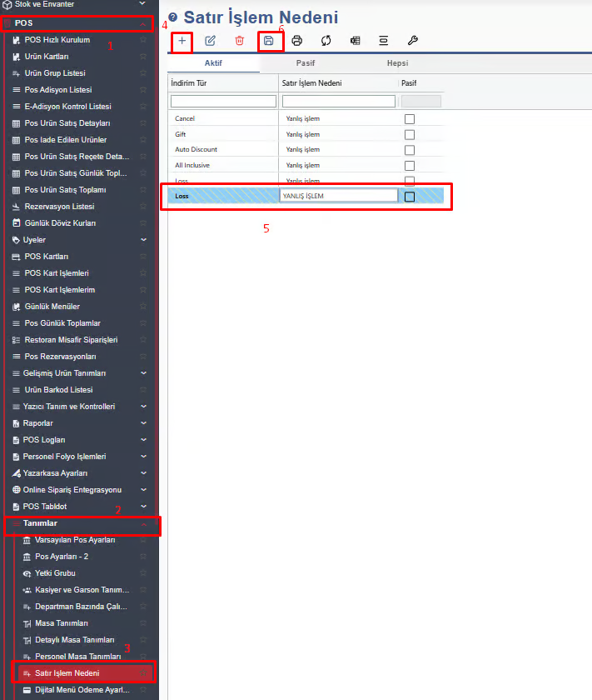Image resolution: width=592 pixels, height=700 pixels.
Task: Click the help question mark beside the title
Action: [x=173, y=17]
